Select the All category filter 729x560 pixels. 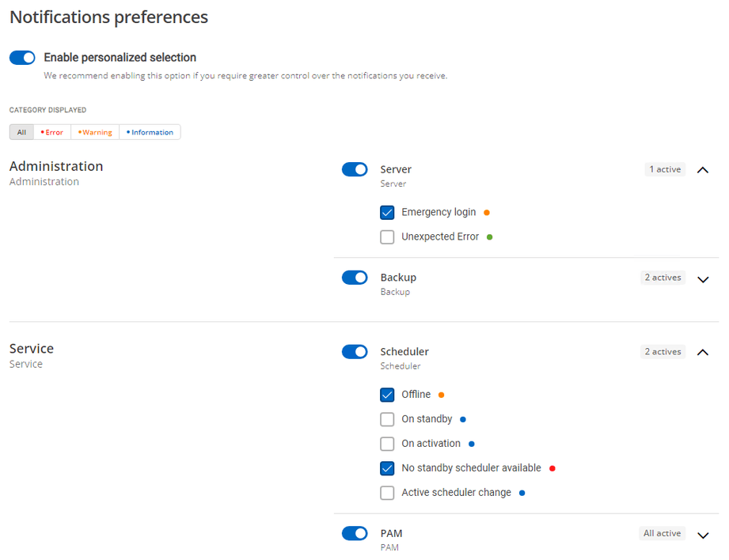coord(21,132)
